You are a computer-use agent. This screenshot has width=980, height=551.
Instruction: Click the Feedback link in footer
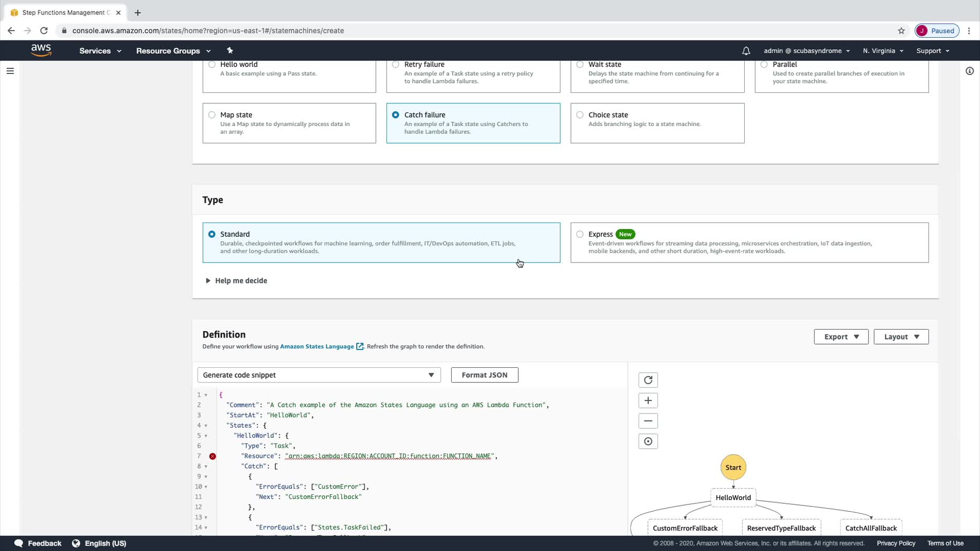pyautogui.click(x=45, y=543)
